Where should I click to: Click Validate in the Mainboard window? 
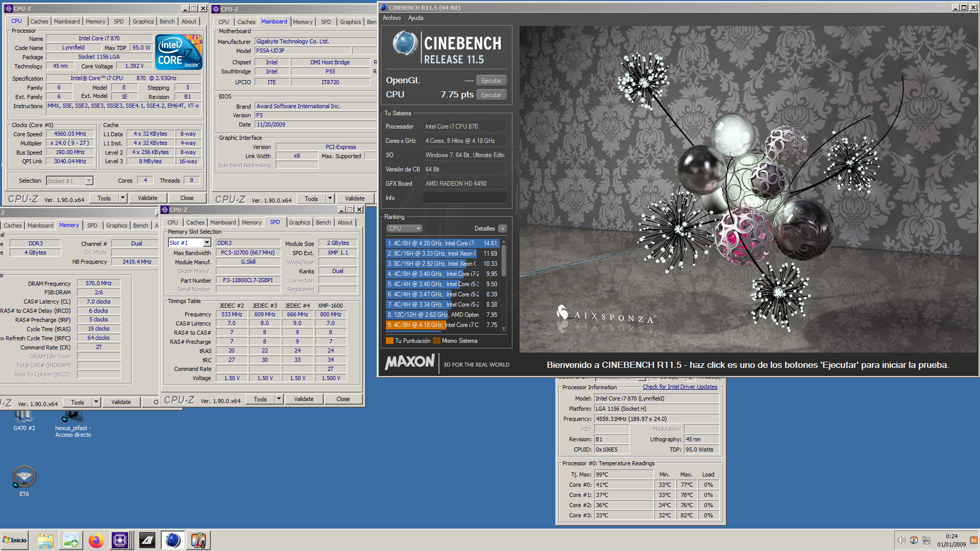[355, 198]
